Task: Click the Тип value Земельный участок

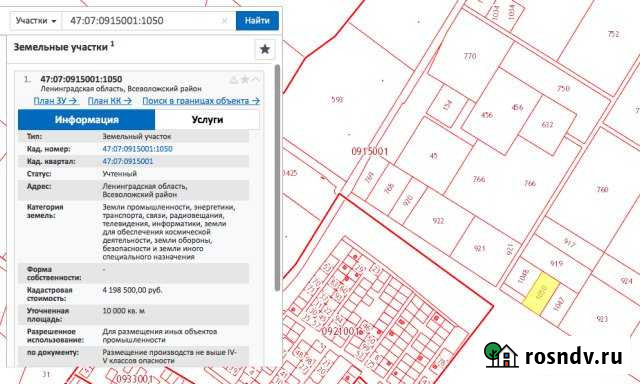Action: tap(137, 136)
